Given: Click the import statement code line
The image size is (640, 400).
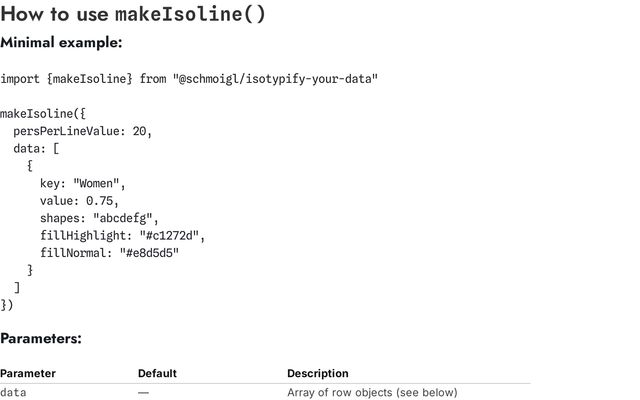Looking at the screenshot, I should [189, 78].
